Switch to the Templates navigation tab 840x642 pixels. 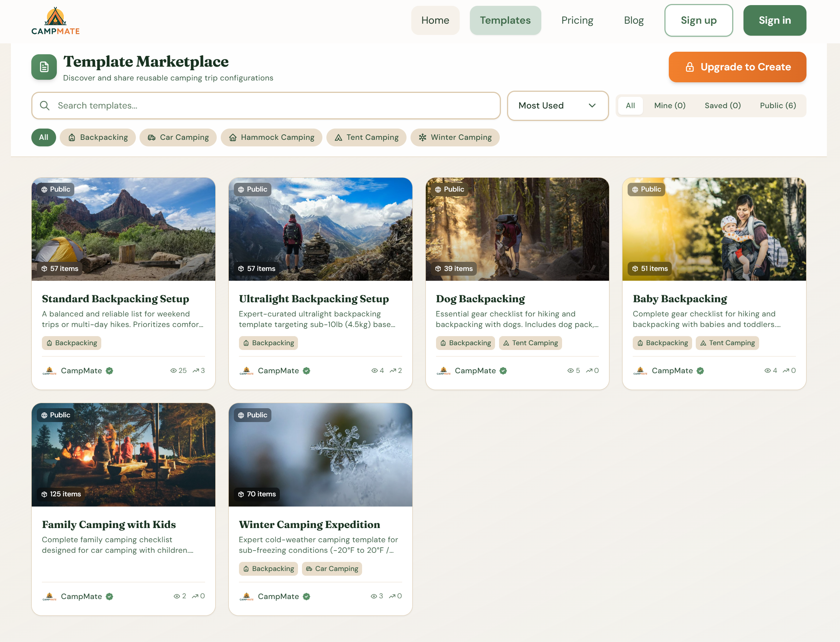click(505, 20)
